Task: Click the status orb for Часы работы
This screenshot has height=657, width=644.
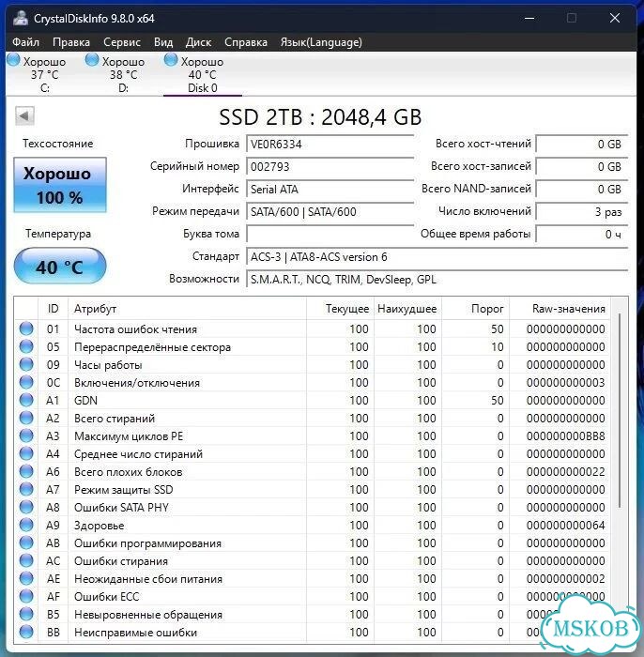Action: (x=26, y=364)
